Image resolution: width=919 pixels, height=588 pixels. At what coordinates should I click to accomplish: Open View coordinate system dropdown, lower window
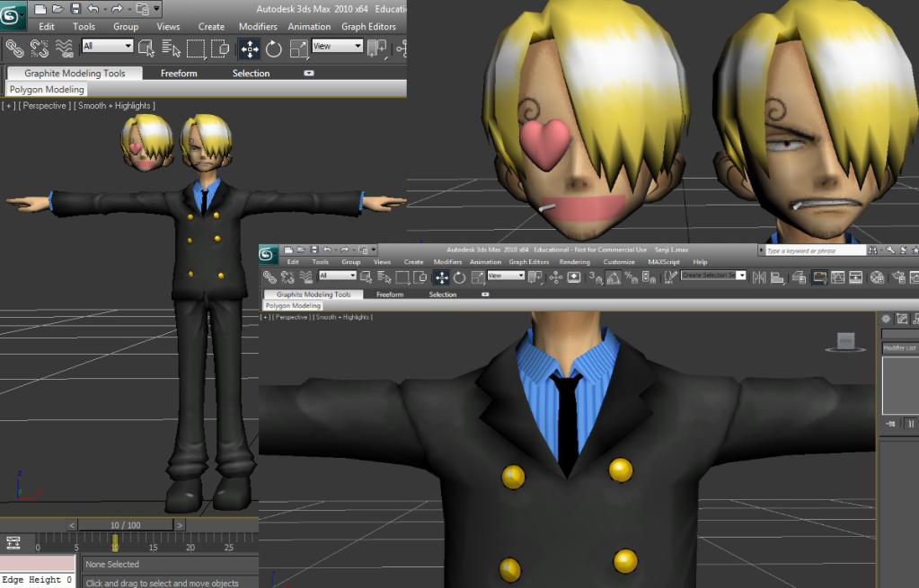pyautogui.click(x=506, y=276)
